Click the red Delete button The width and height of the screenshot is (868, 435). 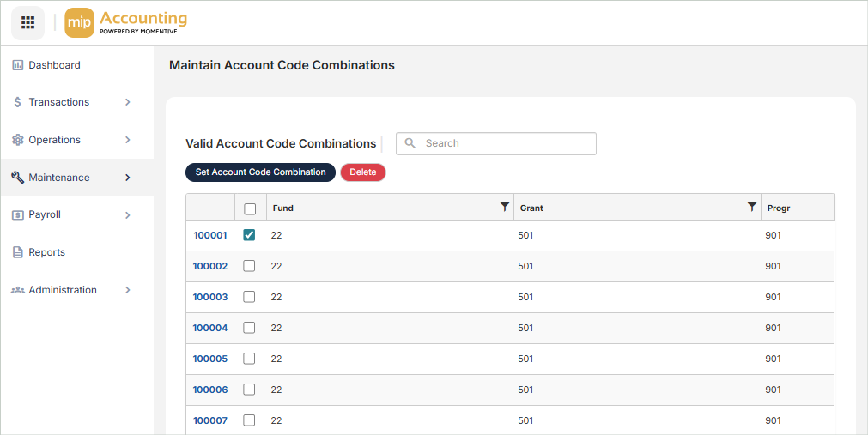363,172
